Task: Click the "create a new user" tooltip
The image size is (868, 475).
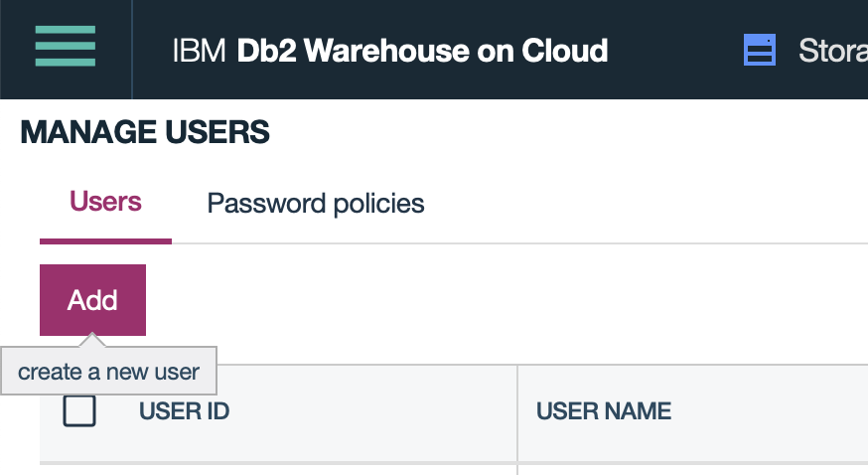Action: coord(108,373)
